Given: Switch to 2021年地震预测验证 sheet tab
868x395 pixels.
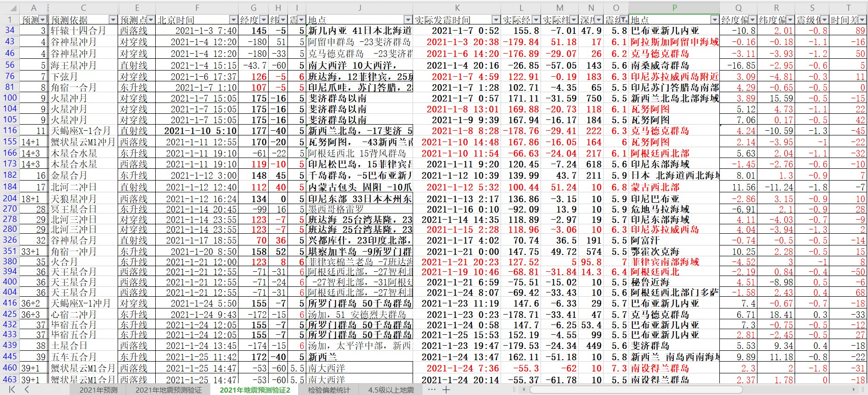Looking at the screenshot, I should pos(168,390).
